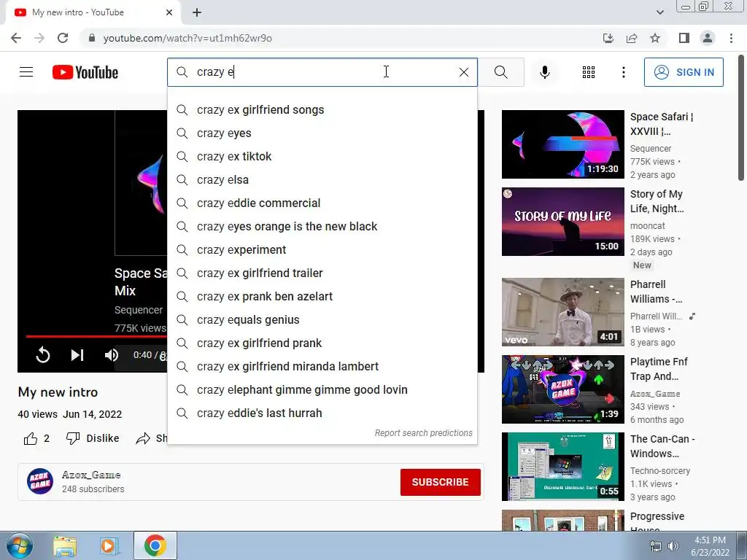Open a new browser tab
The width and height of the screenshot is (747, 560).
(x=197, y=12)
